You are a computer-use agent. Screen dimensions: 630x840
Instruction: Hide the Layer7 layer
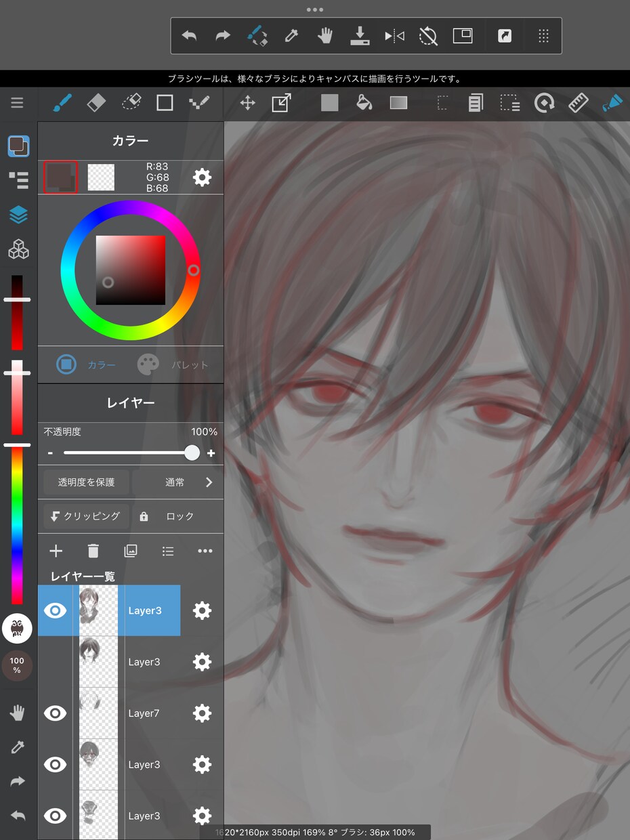tap(56, 713)
